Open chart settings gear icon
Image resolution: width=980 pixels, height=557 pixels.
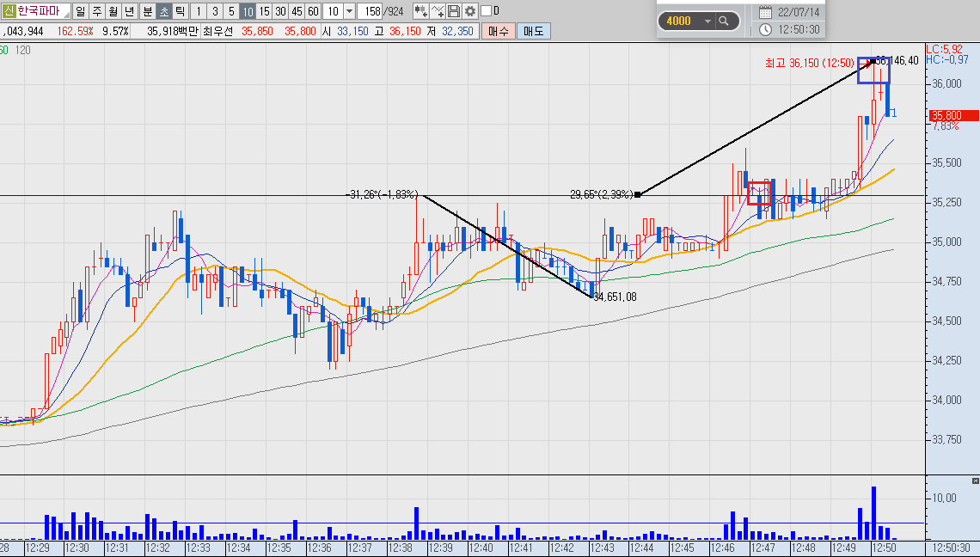470,11
